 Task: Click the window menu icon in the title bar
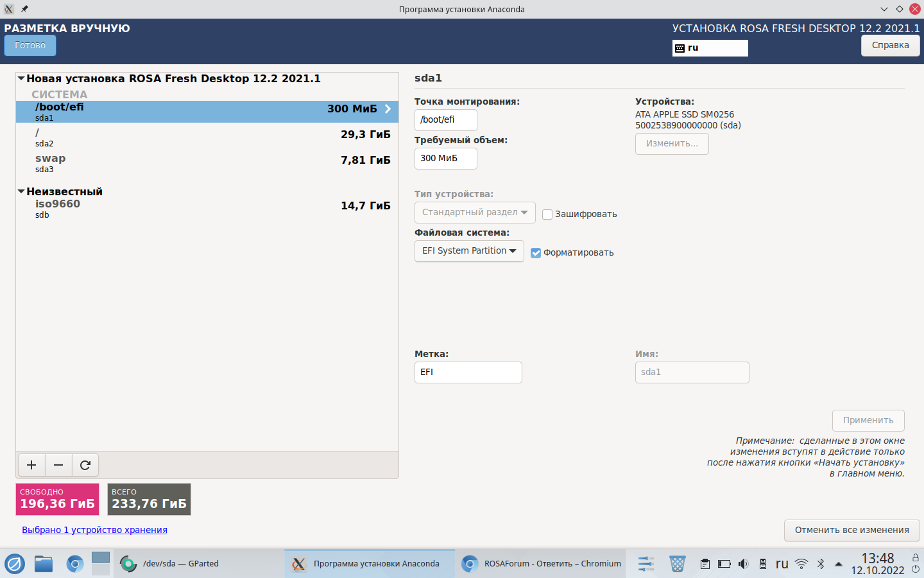[9, 9]
